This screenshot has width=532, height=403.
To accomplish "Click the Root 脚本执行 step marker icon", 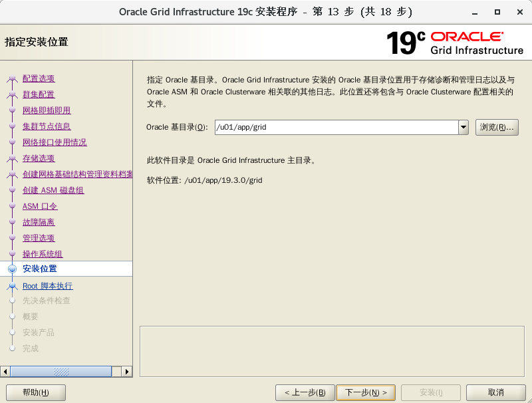I will click(12, 287).
